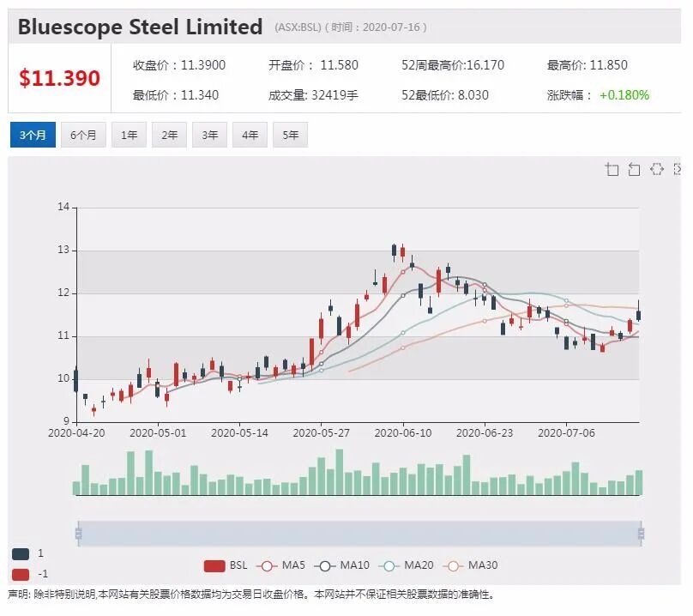Toggle MA5 line visibility in legend
The height and width of the screenshot is (616, 693).
click(280, 565)
